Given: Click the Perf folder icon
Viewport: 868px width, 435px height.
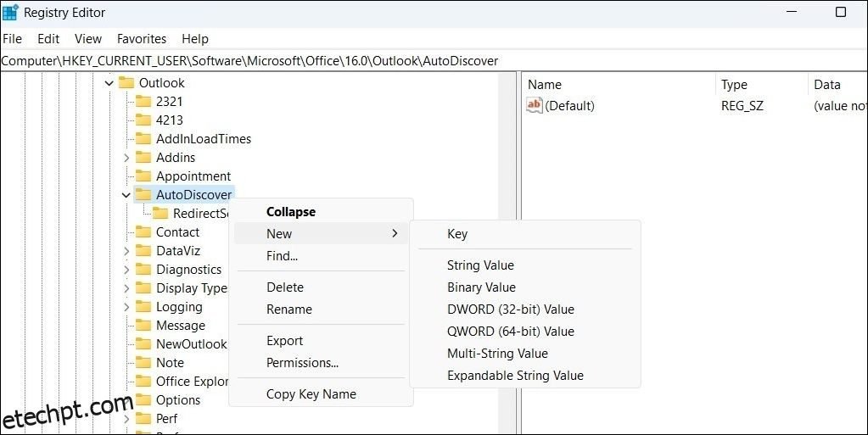Looking at the screenshot, I should (x=144, y=418).
